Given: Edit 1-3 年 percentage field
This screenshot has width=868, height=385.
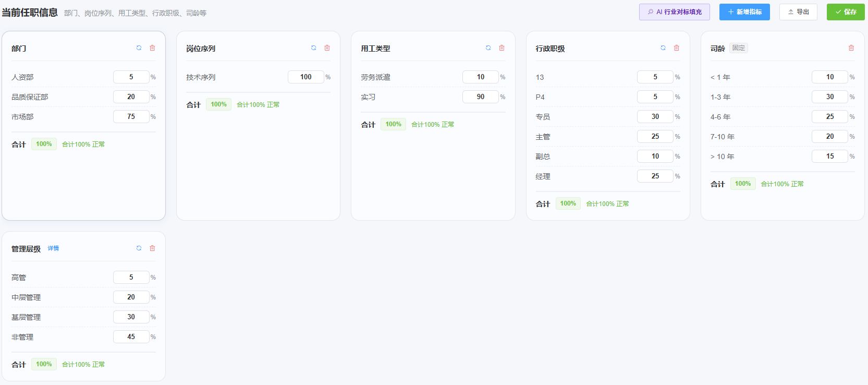Looking at the screenshot, I should 830,97.
